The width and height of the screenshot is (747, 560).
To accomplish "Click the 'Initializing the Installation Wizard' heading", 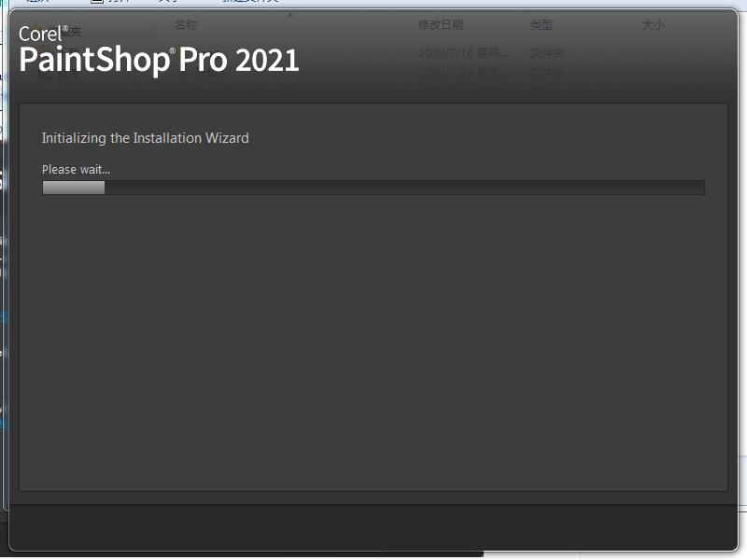I will [146, 138].
